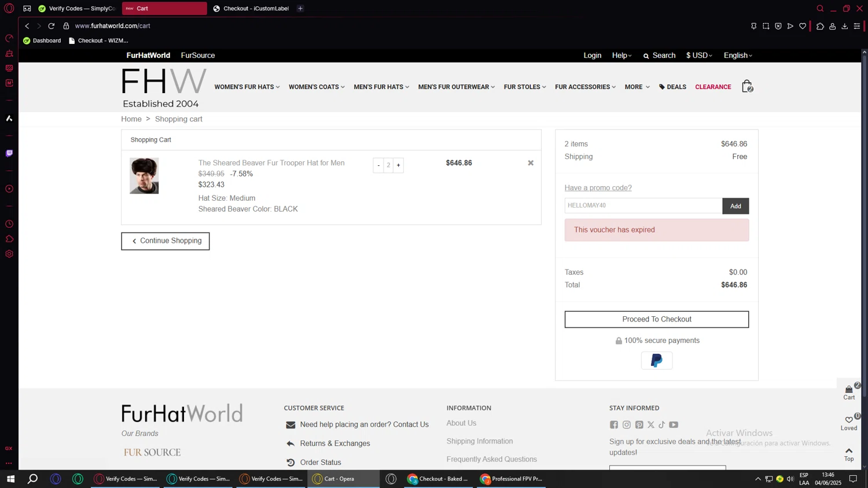
Task: Remove the beaver hat item with X
Action: (x=531, y=163)
